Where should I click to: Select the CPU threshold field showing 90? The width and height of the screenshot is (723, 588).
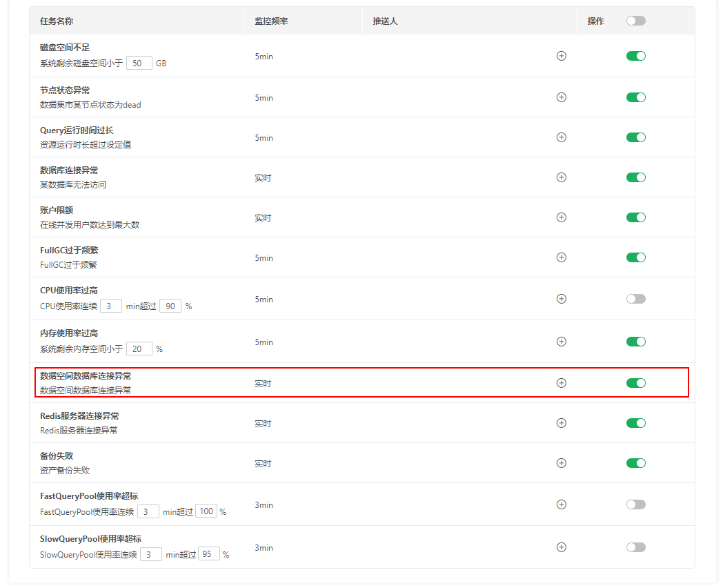(170, 305)
